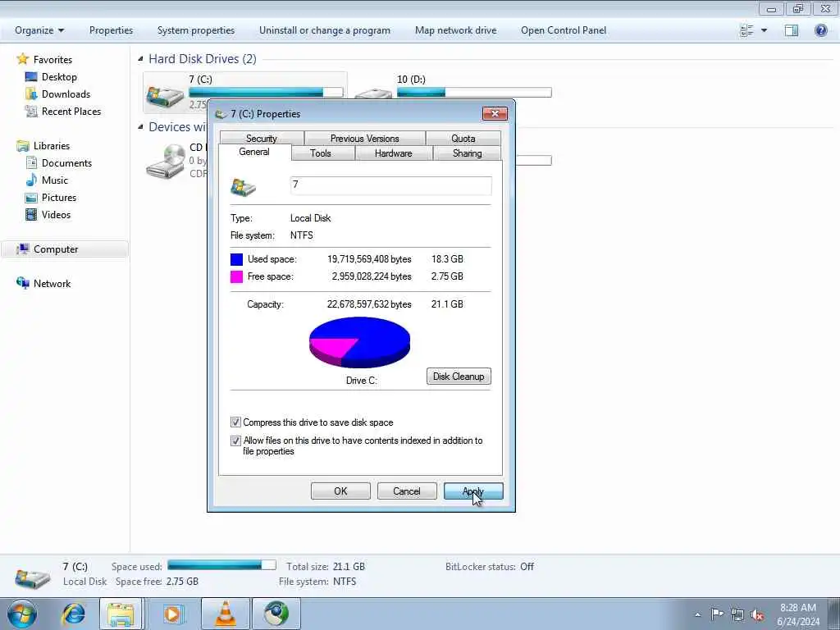Select the 10 (D:) drive icon

pyautogui.click(x=374, y=94)
